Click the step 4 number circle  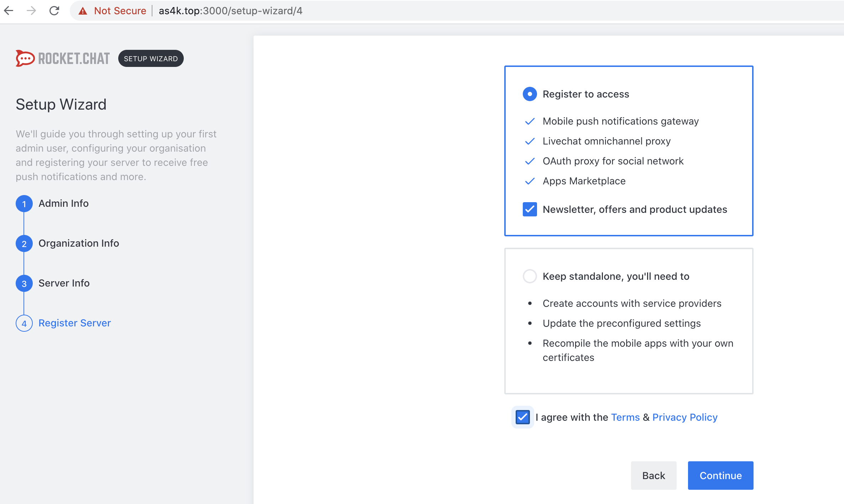(24, 323)
